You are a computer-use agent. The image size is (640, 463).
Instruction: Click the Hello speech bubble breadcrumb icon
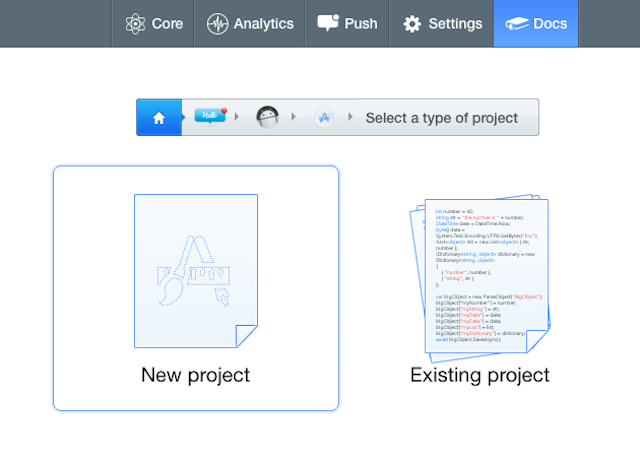click(x=211, y=116)
